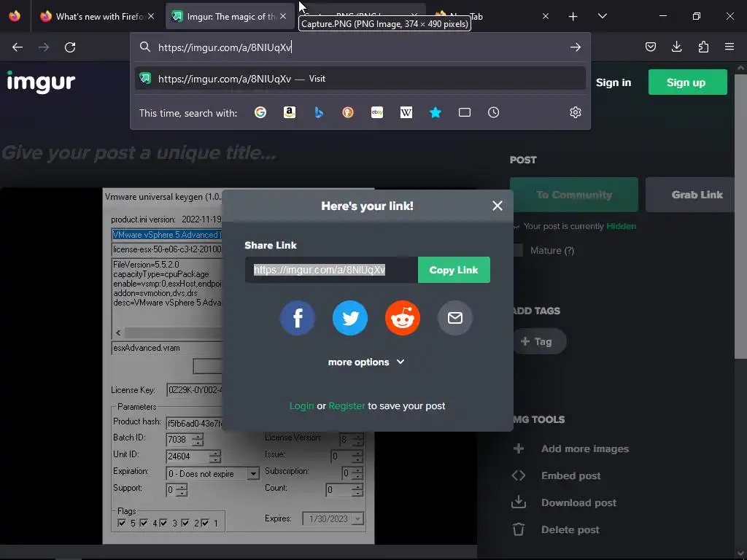Click Batch ID stepper in keygen image
747x560 pixels.
(198, 439)
